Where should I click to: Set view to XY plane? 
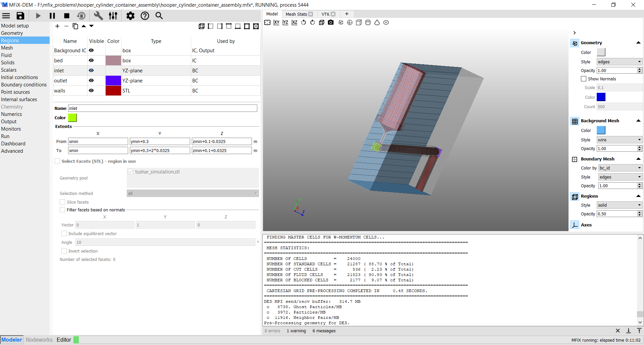[276, 22]
